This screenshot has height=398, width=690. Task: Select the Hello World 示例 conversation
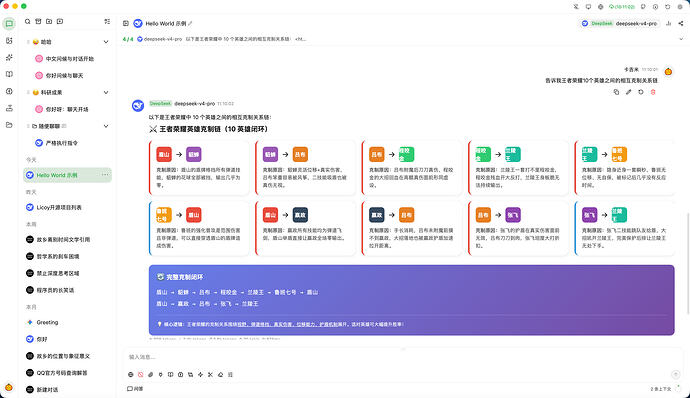pyautogui.click(x=67, y=175)
